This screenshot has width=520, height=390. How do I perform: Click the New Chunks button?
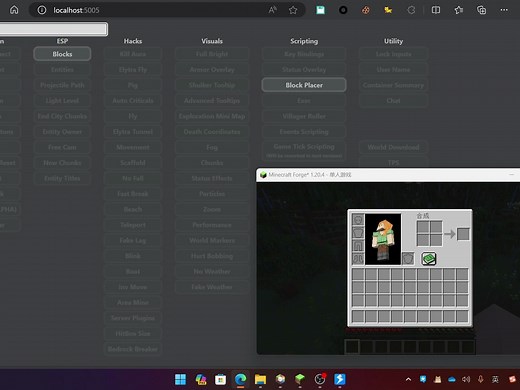(62, 163)
